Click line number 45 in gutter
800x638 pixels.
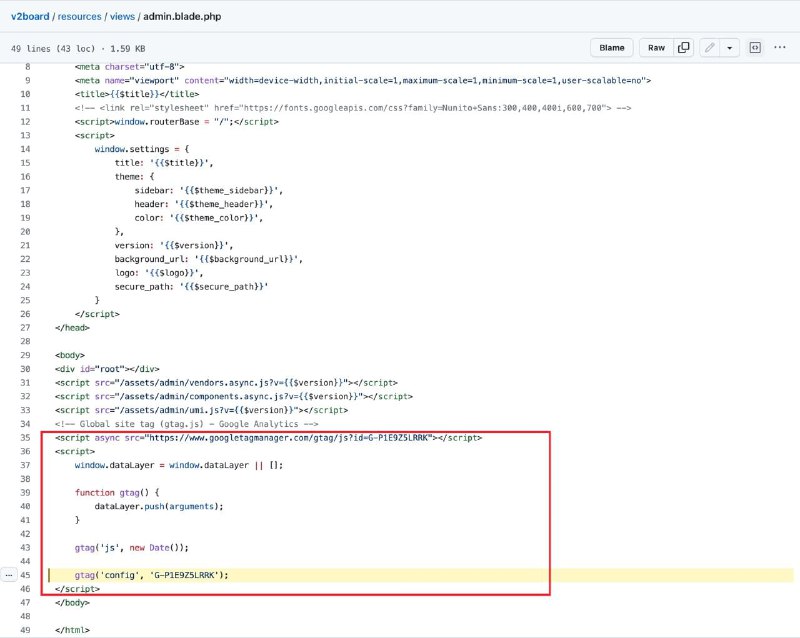point(24,575)
